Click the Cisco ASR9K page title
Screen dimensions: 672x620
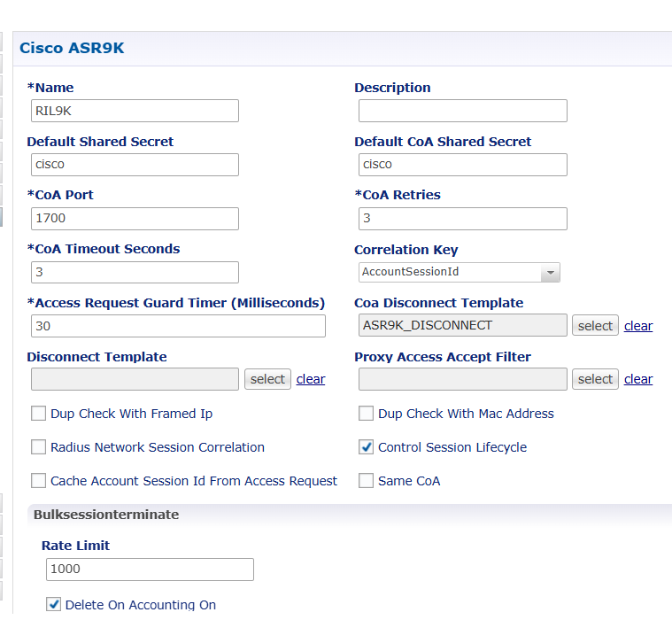coord(72,48)
